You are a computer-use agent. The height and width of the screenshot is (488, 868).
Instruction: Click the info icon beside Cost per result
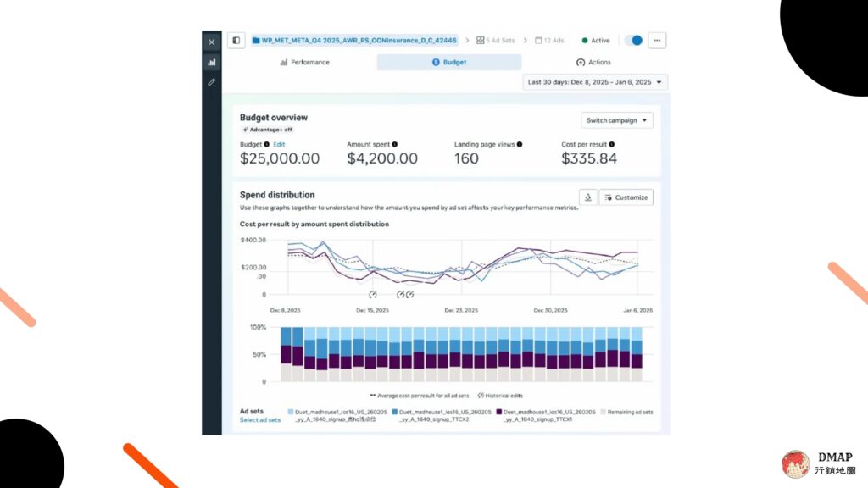pos(612,144)
